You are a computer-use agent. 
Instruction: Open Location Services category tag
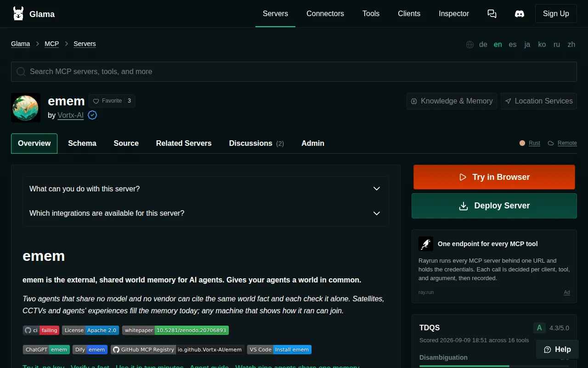[x=539, y=101]
